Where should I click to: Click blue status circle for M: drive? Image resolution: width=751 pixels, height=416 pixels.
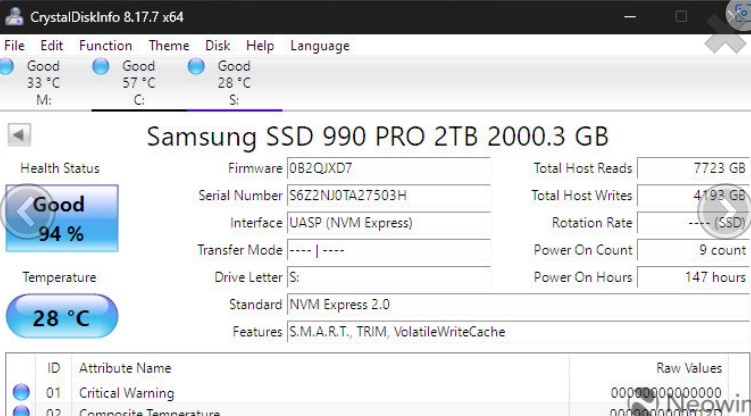point(7,67)
